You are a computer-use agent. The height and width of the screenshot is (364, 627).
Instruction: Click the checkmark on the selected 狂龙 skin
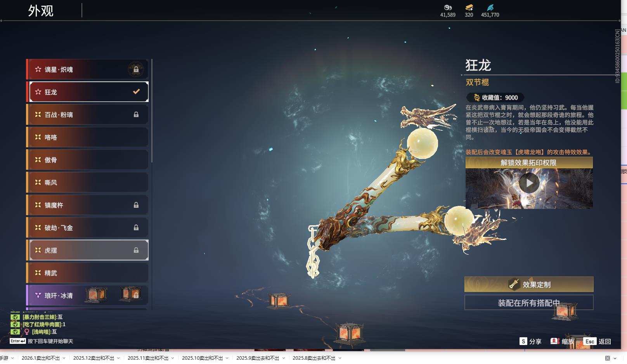pyautogui.click(x=135, y=92)
